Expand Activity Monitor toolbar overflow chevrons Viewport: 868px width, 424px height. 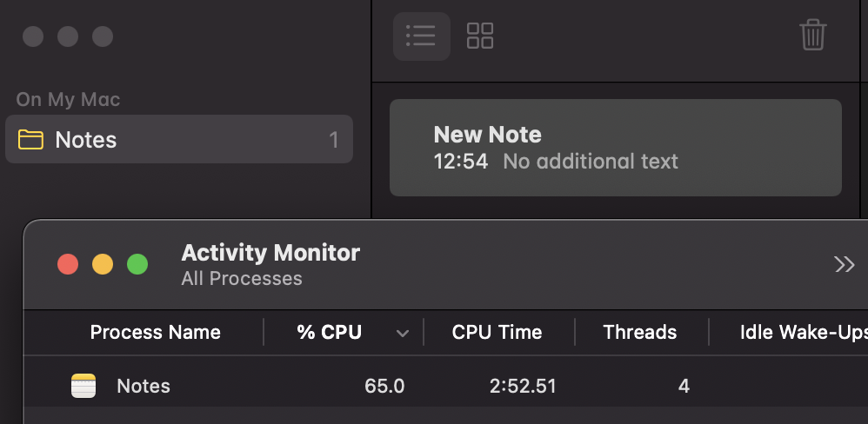(x=844, y=264)
